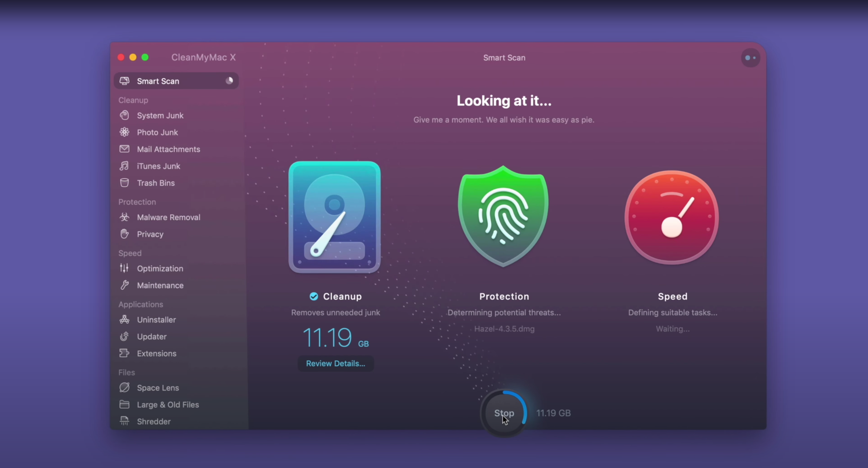This screenshot has height=468, width=868.
Task: Open Uninstaller in Applications section
Action: pyautogui.click(x=156, y=319)
